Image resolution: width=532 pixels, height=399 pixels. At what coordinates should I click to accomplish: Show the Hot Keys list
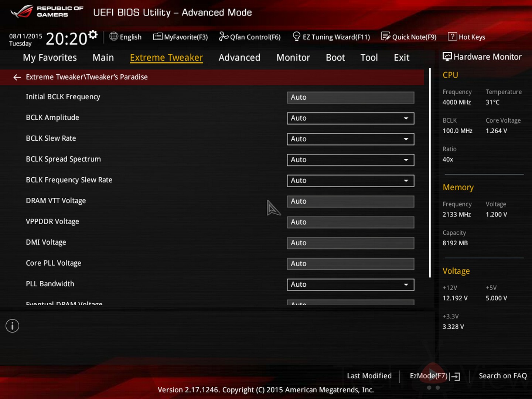click(467, 37)
